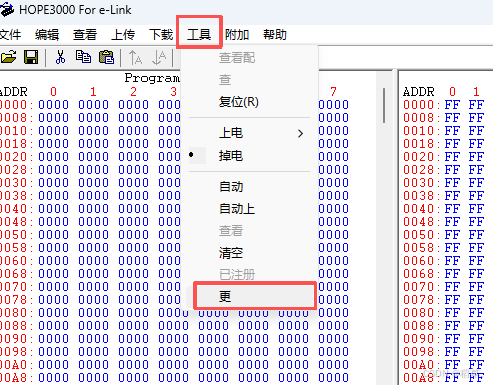This screenshot has height=385, width=493.
Task: Click the Cut scissors icon
Action: pyautogui.click(x=60, y=57)
